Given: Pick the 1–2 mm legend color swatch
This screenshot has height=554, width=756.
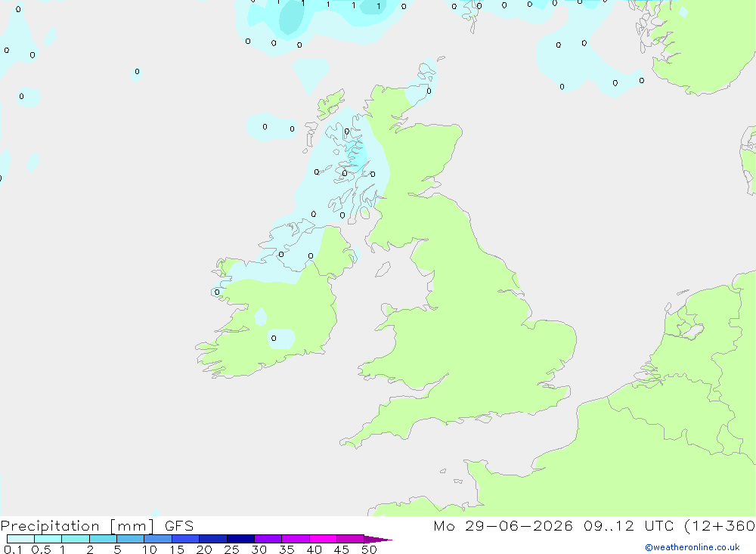Looking at the screenshot, I should tap(76, 539).
